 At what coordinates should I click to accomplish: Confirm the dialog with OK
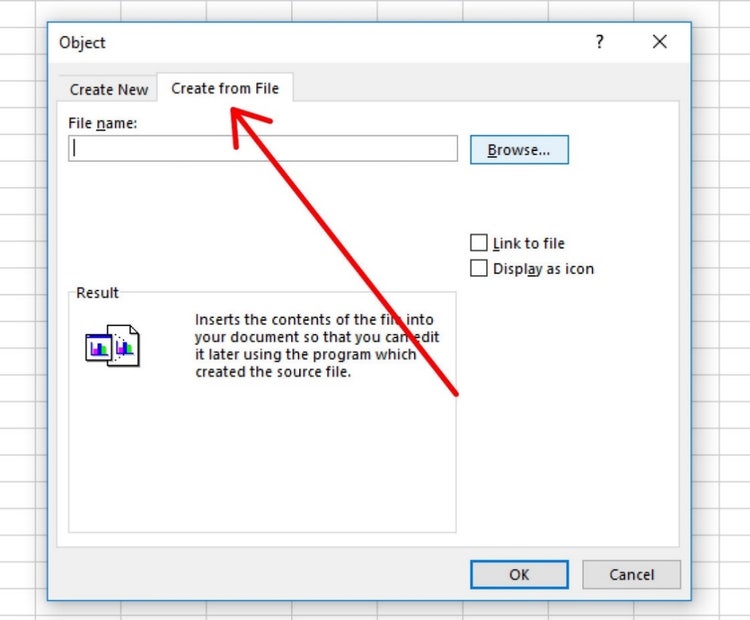click(519, 574)
